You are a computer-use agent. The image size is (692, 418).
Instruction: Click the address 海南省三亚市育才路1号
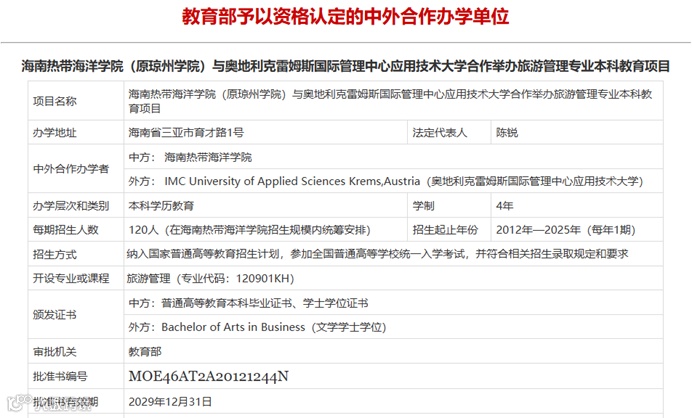186,132
